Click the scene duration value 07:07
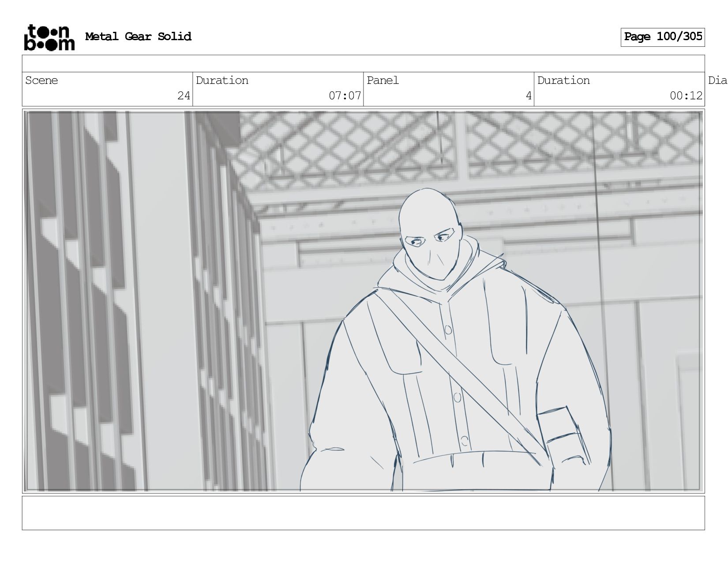The width and height of the screenshot is (728, 563). click(345, 96)
